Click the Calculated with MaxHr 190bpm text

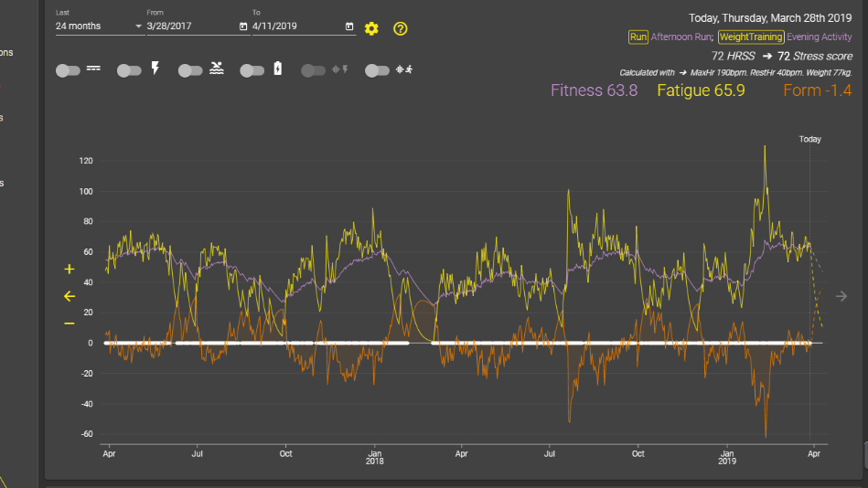(735, 73)
